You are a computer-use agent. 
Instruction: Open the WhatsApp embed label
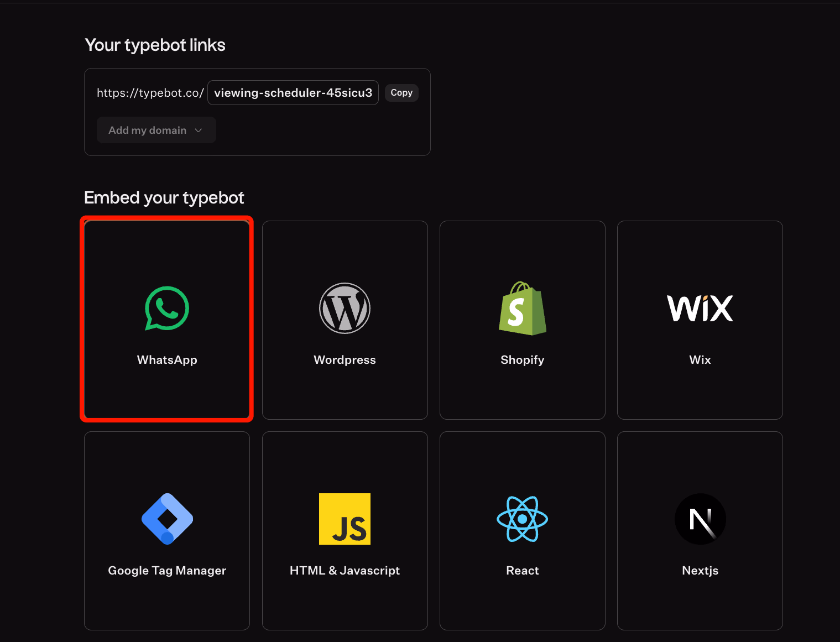point(167,360)
